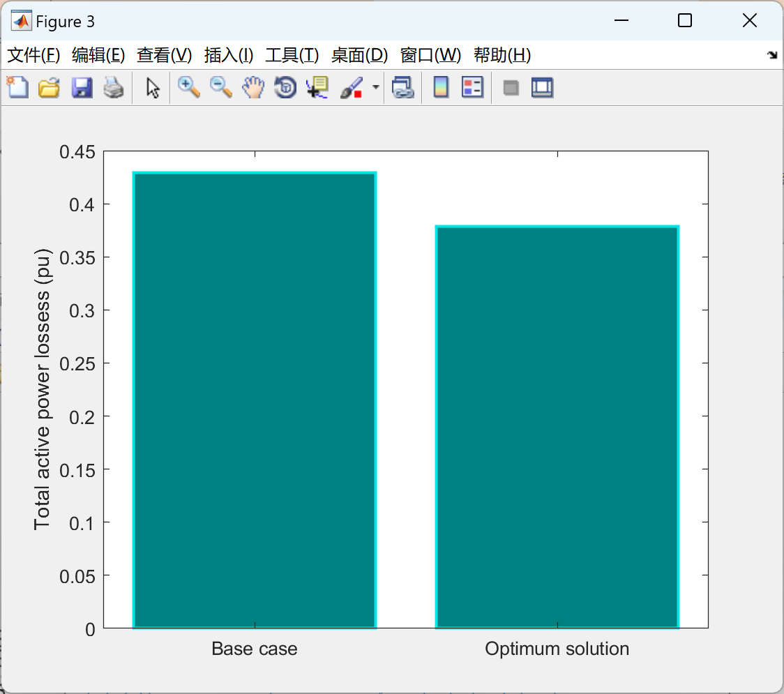Click the 0.45 y-axis tick label

point(77,151)
